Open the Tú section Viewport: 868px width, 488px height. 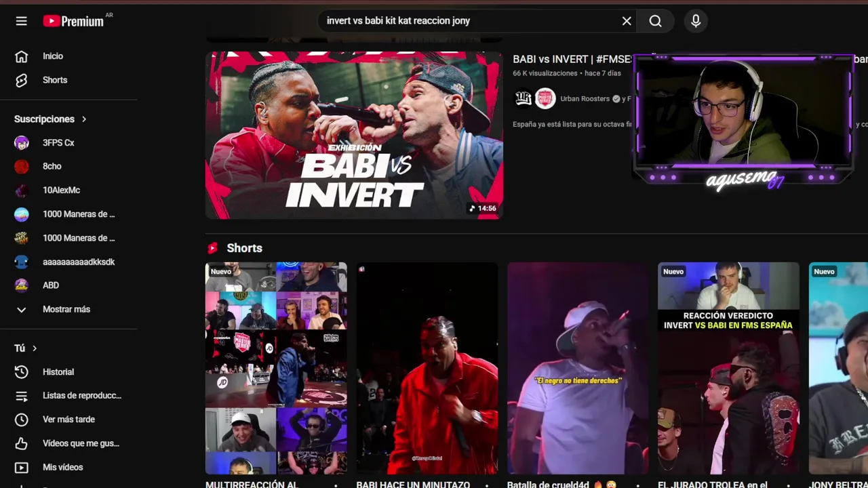pos(26,348)
